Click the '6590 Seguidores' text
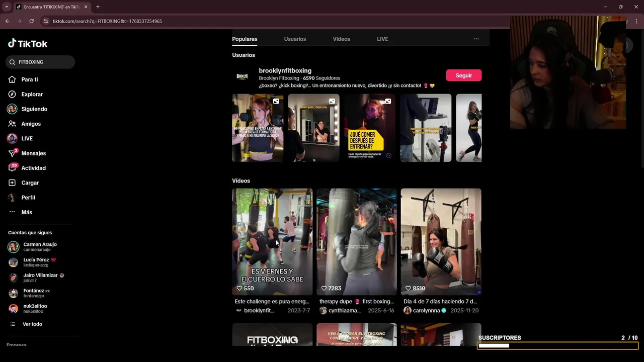This screenshot has width=644, height=362. (x=321, y=78)
